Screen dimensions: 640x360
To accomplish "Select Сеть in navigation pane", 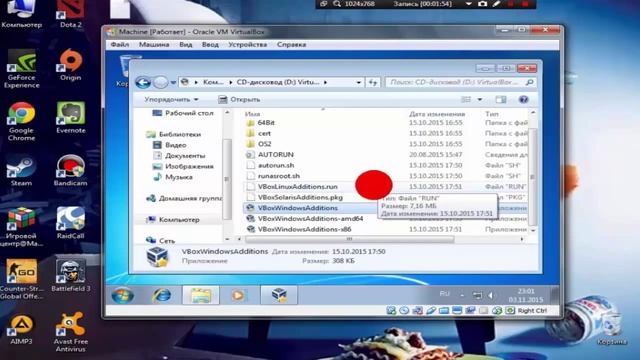I will click(x=160, y=241).
